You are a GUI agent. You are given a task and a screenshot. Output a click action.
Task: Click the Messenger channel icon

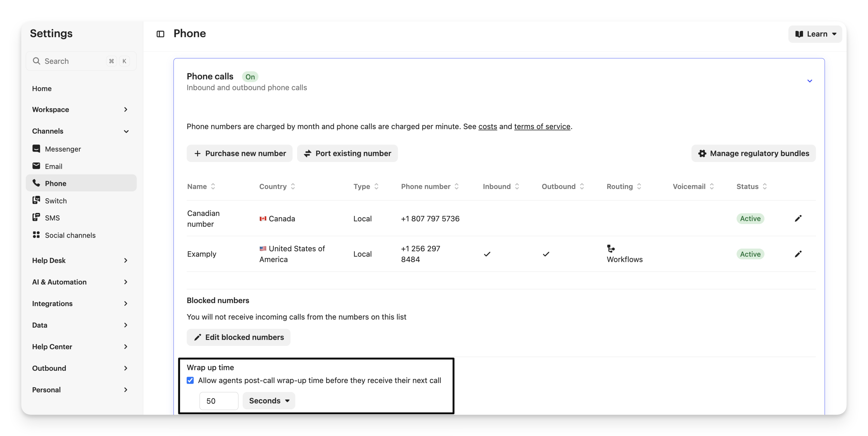[x=36, y=149]
